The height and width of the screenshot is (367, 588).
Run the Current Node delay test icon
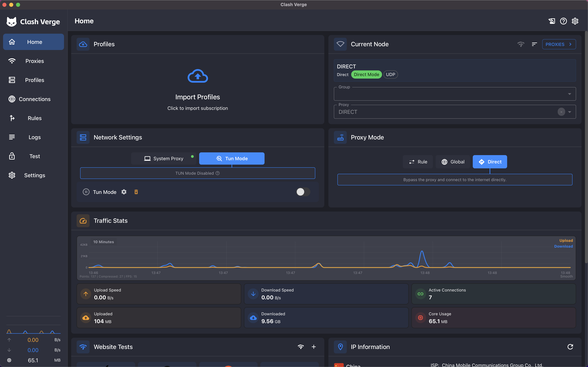click(x=521, y=44)
